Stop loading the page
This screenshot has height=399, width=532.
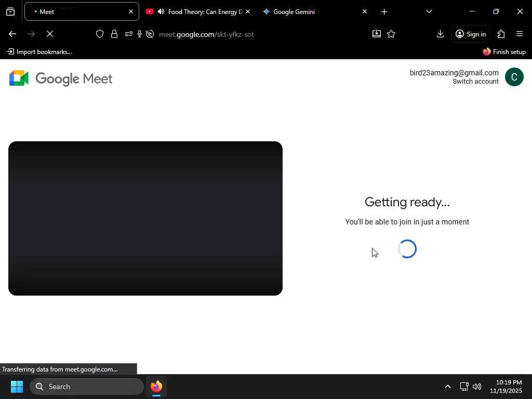pyautogui.click(x=49, y=34)
